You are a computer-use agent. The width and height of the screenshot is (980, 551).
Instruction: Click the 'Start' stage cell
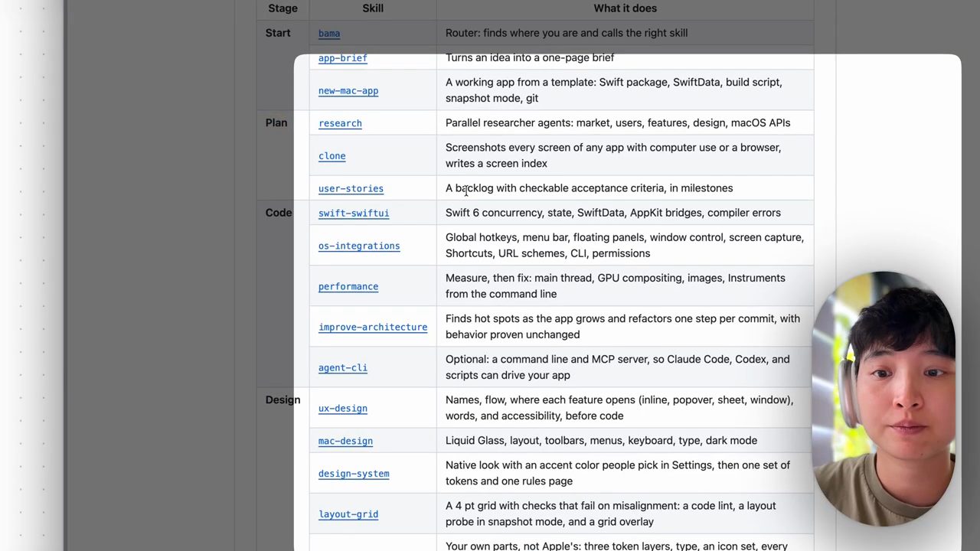[x=278, y=33]
